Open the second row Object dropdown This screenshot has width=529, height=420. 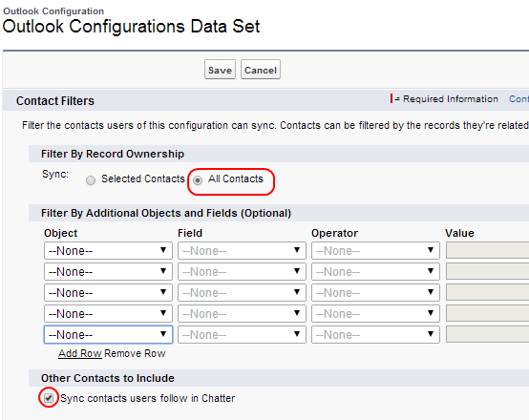108,271
